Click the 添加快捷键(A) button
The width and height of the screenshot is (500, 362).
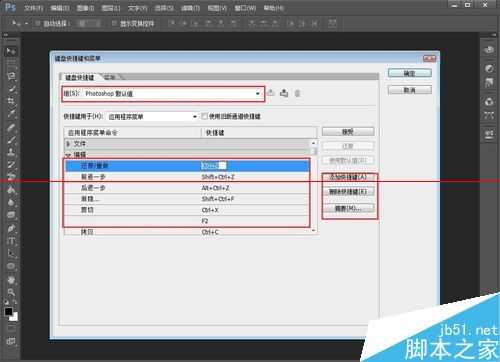coord(348,177)
